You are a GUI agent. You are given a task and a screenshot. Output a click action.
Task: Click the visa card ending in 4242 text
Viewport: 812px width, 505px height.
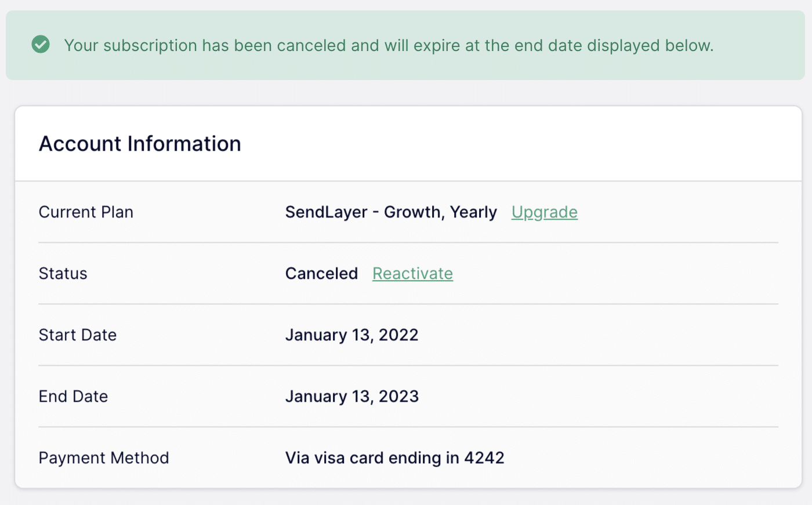(394, 457)
